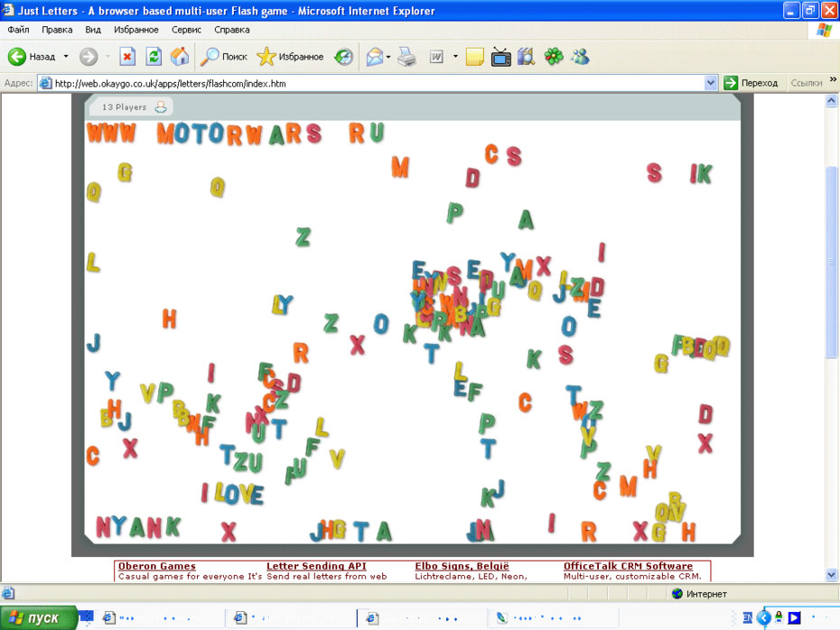The height and width of the screenshot is (630, 840).
Task: Open the Messenger people icon
Action: [580, 56]
